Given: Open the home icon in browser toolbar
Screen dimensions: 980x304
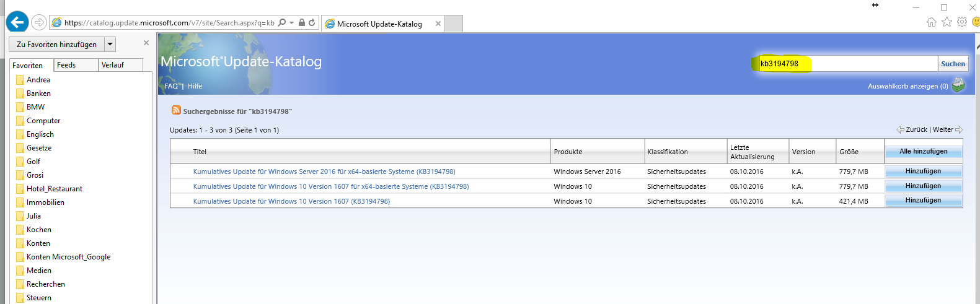Looking at the screenshot, I should click(x=932, y=22).
